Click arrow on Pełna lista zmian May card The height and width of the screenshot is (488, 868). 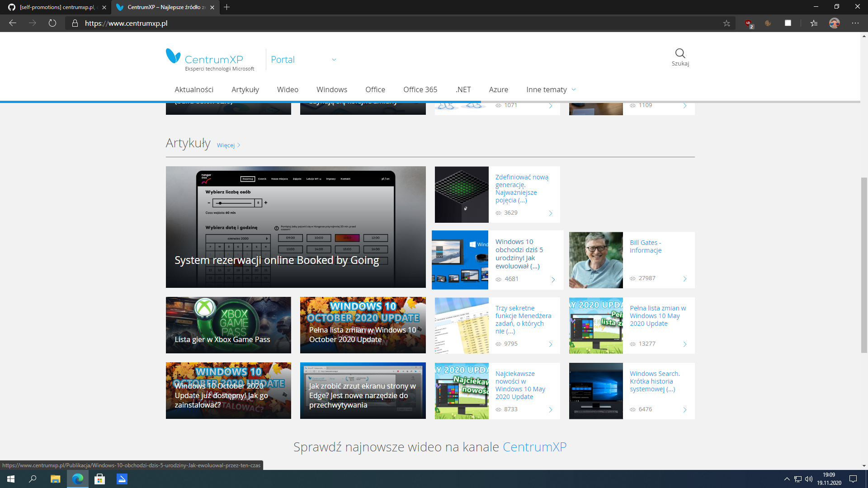[685, 344]
